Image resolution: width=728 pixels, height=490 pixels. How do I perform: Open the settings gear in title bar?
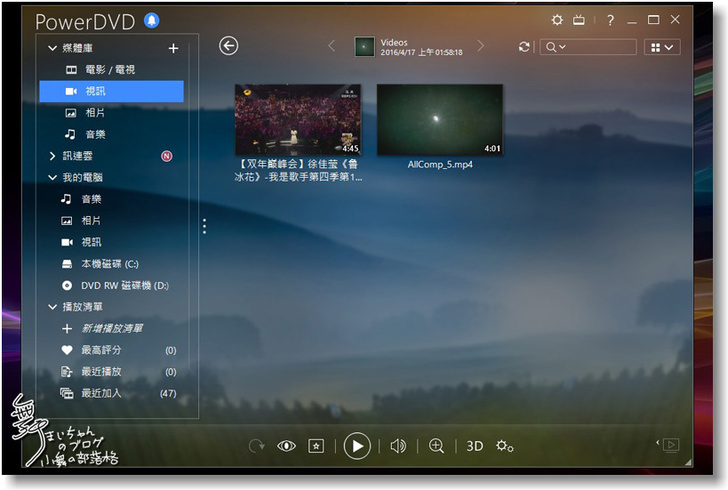[x=558, y=20]
